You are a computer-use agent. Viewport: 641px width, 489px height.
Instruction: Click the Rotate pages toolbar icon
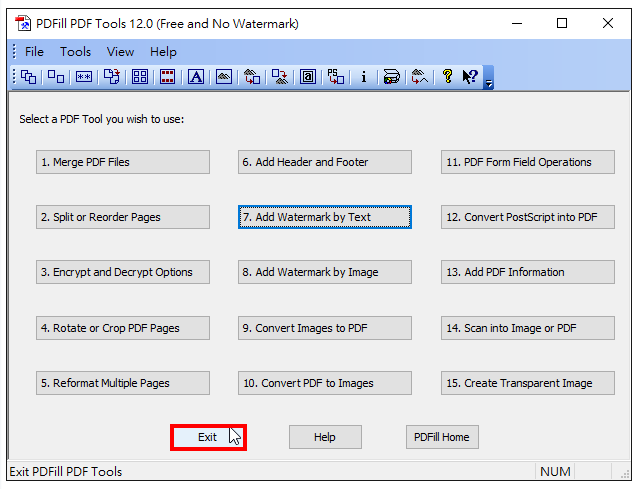[112, 76]
